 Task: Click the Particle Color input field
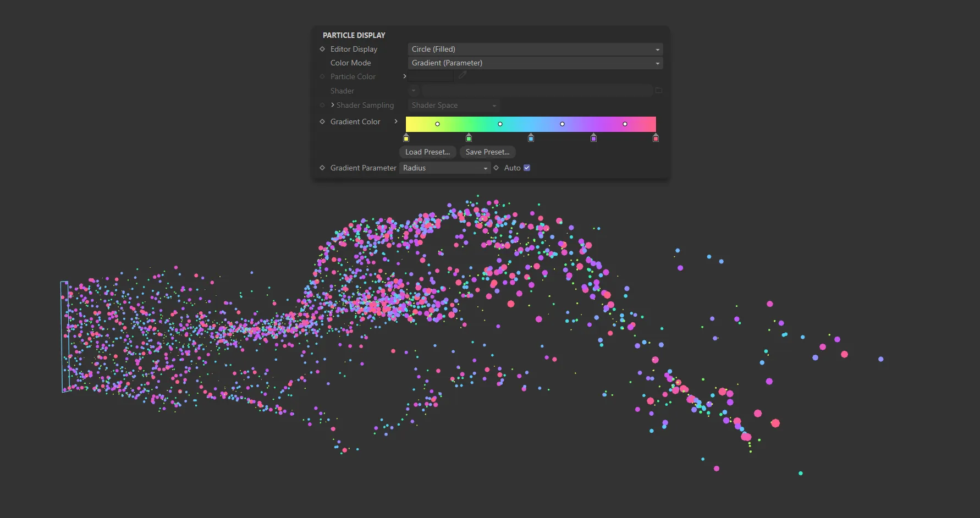430,75
